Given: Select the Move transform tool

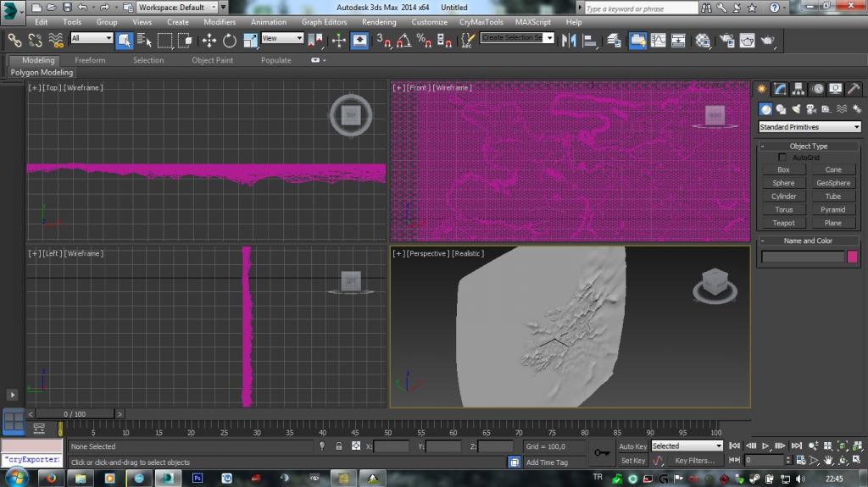Looking at the screenshot, I should coord(209,41).
